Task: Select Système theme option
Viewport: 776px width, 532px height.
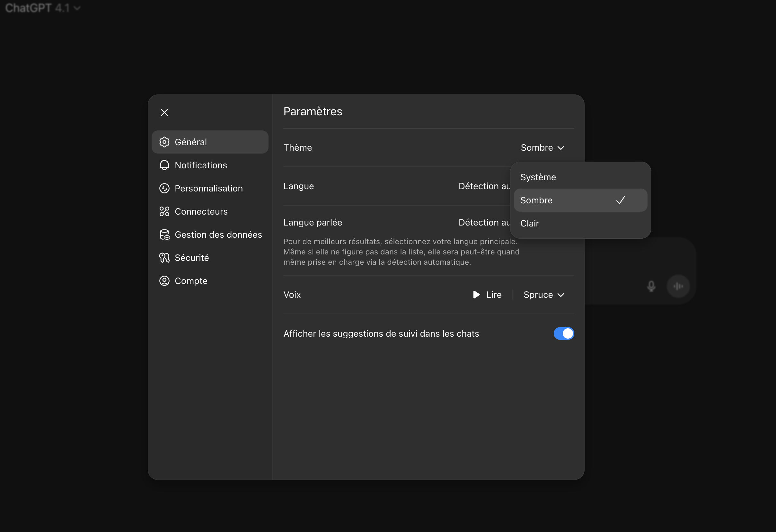Action: tap(580, 177)
